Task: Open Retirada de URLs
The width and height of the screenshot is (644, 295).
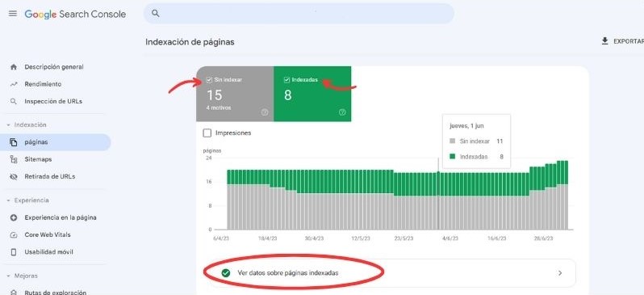Action: 50,176
